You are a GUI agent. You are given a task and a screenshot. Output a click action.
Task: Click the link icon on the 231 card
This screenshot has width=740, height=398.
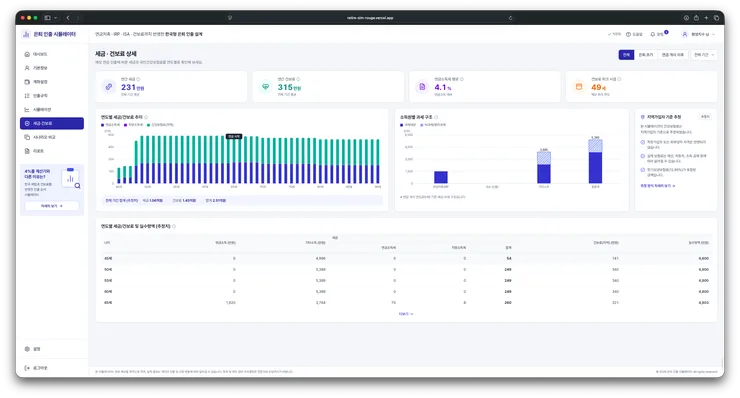click(109, 87)
